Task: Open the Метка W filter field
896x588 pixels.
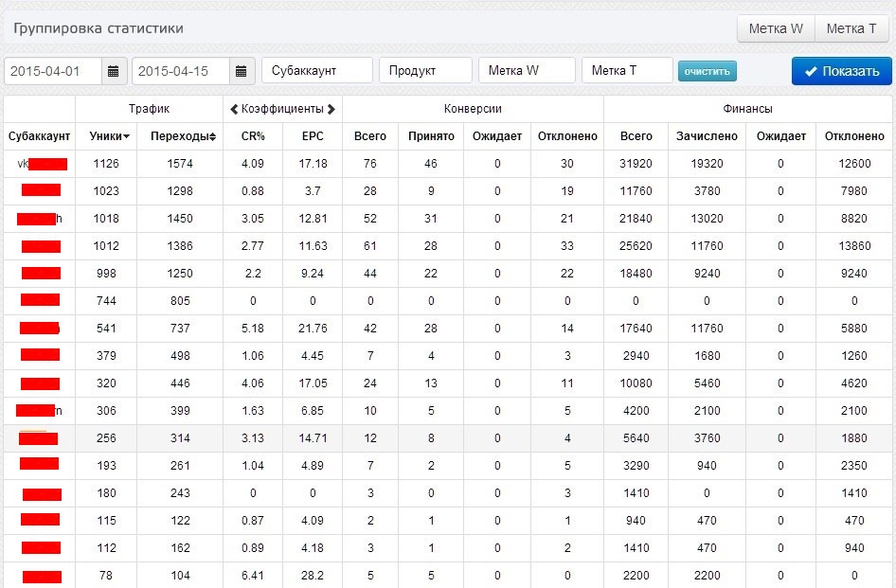Action: (x=527, y=70)
